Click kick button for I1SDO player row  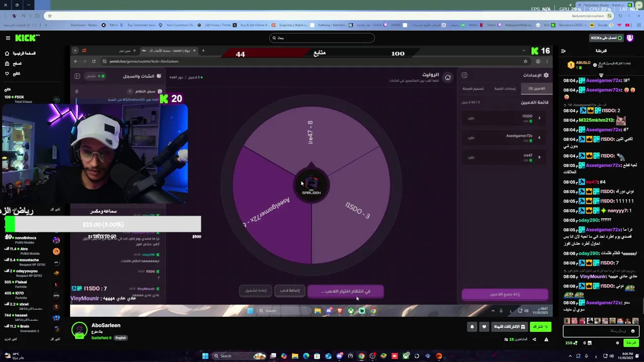471,118
